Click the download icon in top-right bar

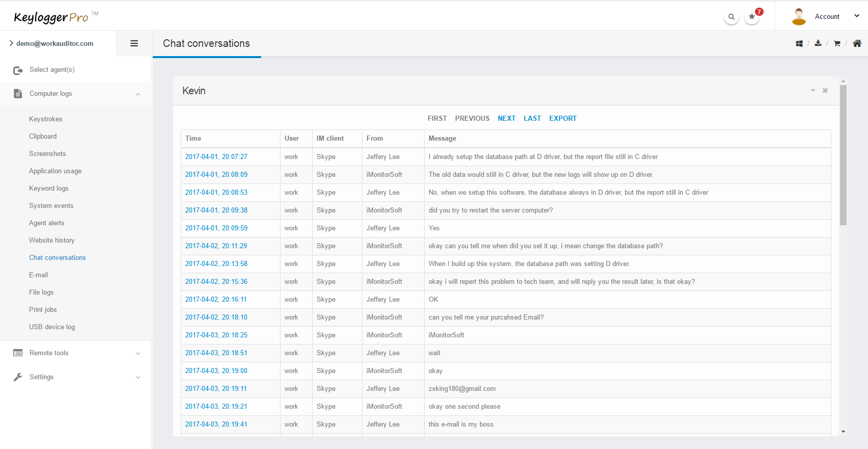[818, 43]
